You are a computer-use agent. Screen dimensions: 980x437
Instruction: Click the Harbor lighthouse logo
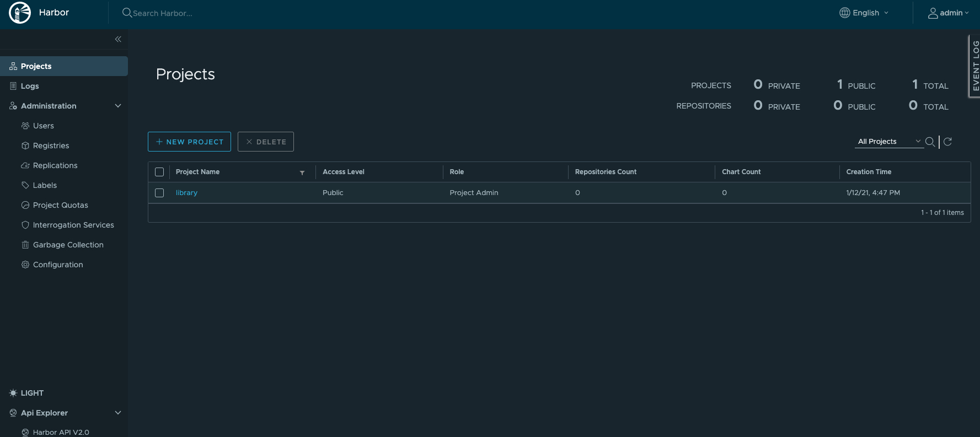[x=20, y=13]
